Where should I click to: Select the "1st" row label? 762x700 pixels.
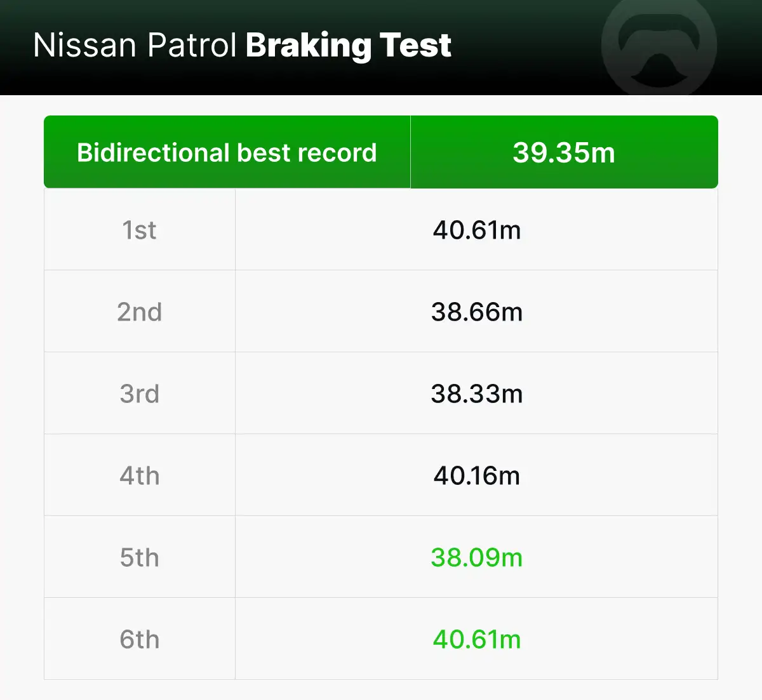(139, 230)
